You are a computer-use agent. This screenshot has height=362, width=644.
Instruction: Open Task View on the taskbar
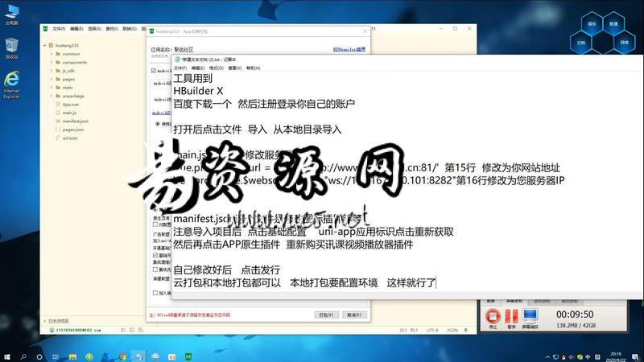point(56,356)
